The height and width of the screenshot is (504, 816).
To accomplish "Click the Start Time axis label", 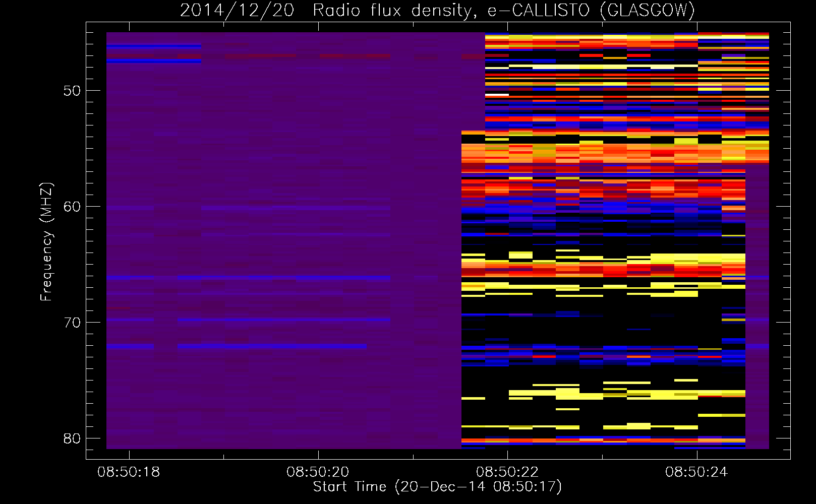I will (x=437, y=487).
